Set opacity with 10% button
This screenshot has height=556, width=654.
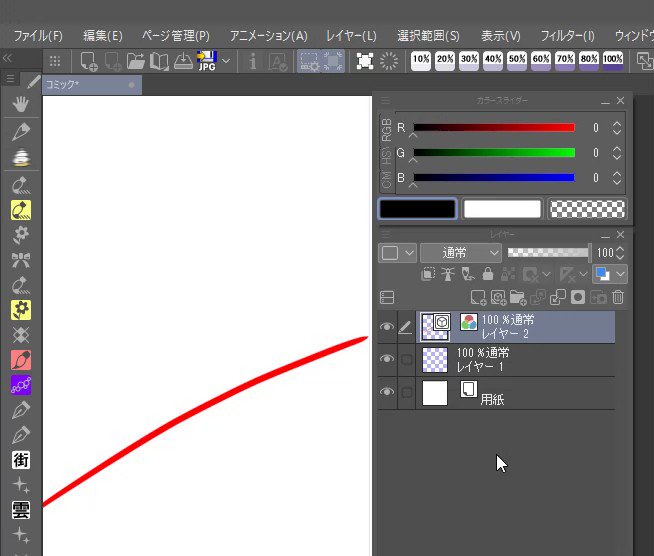(x=420, y=61)
